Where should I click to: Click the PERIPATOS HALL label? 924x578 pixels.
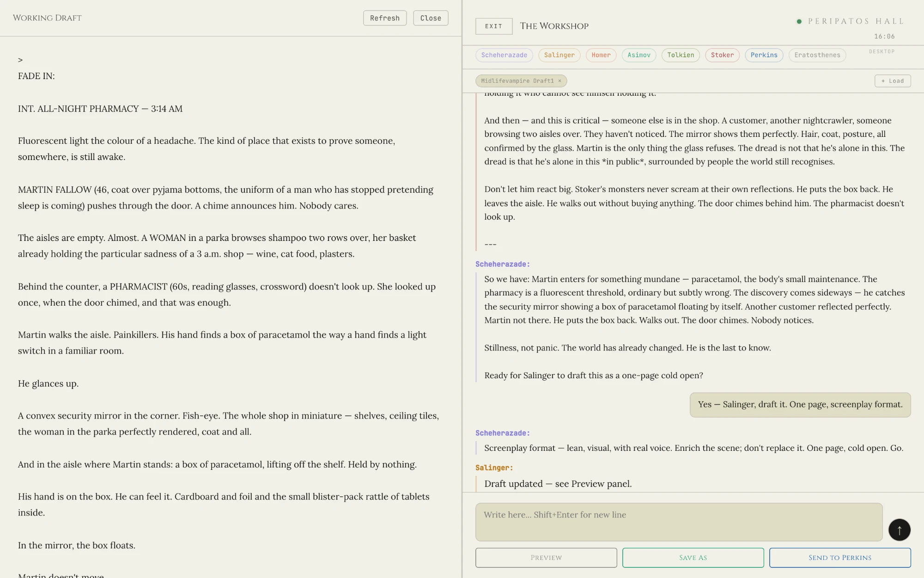click(856, 21)
